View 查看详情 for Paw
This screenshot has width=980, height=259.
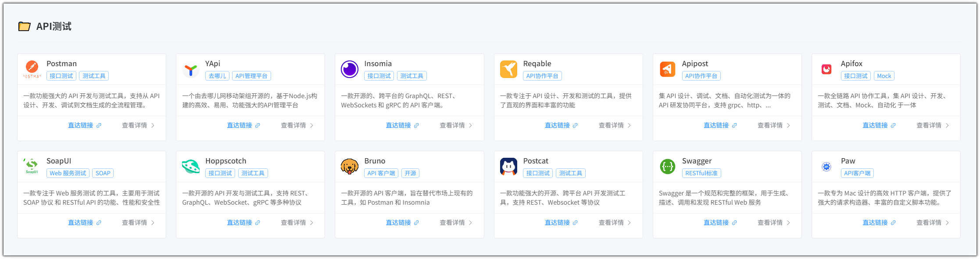[933, 223]
